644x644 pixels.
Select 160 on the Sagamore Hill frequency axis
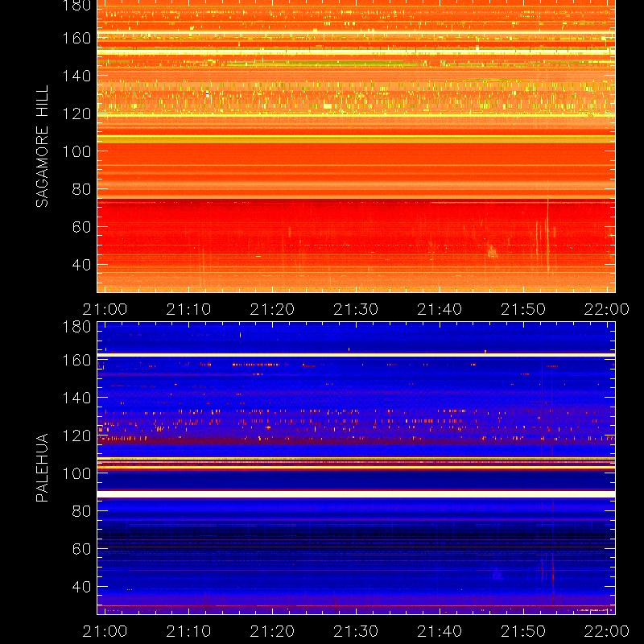(76, 38)
